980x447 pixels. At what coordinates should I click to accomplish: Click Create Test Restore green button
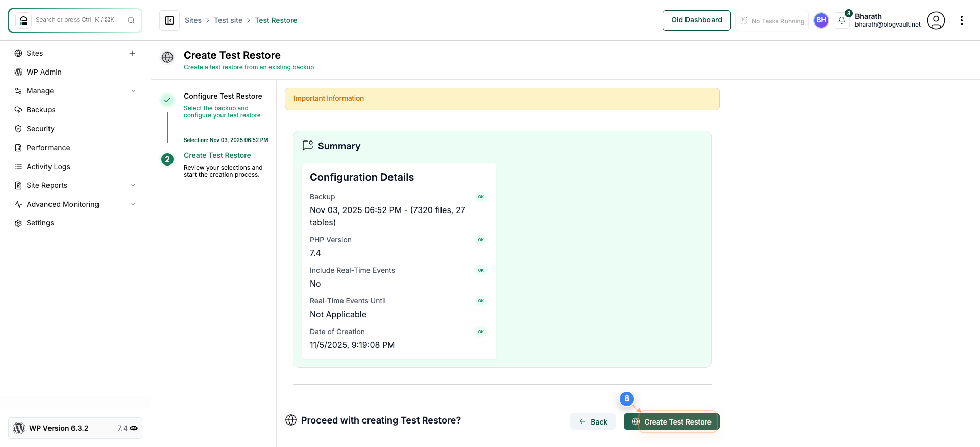coord(672,421)
